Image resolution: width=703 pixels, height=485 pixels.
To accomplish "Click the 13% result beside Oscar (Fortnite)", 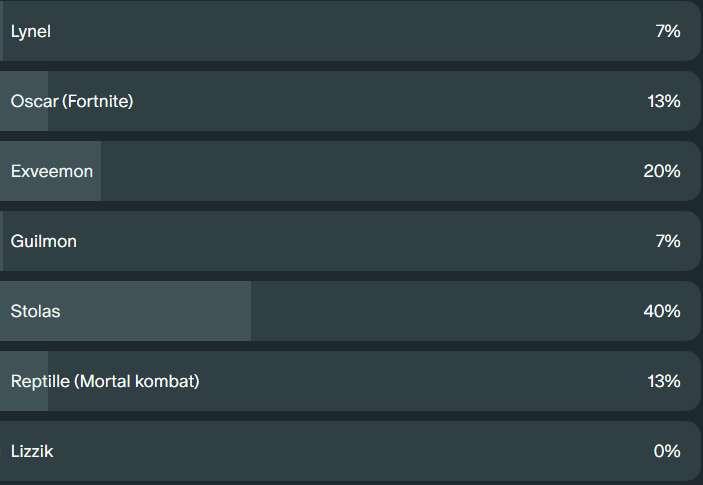I will pos(664,101).
